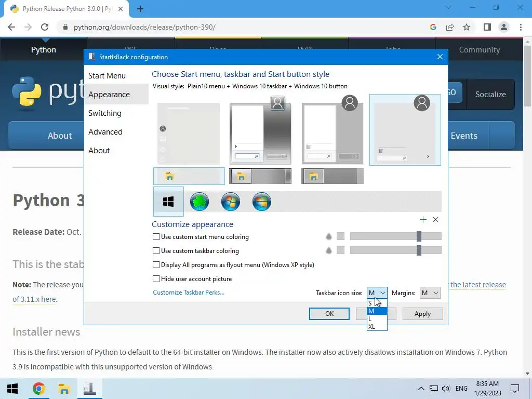This screenshot has height=399, width=532.
Task: Open the About menu on python.org
Action: pyautogui.click(x=60, y=136)
